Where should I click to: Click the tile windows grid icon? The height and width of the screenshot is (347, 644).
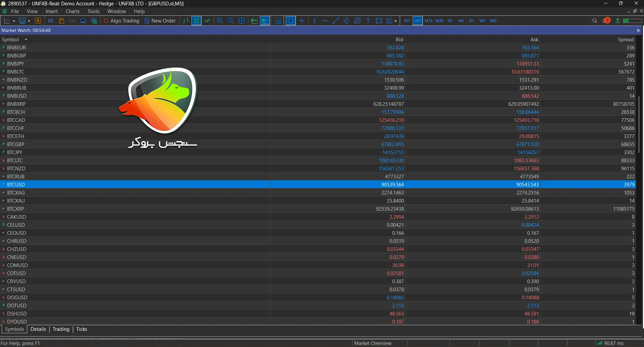point(241,21)
